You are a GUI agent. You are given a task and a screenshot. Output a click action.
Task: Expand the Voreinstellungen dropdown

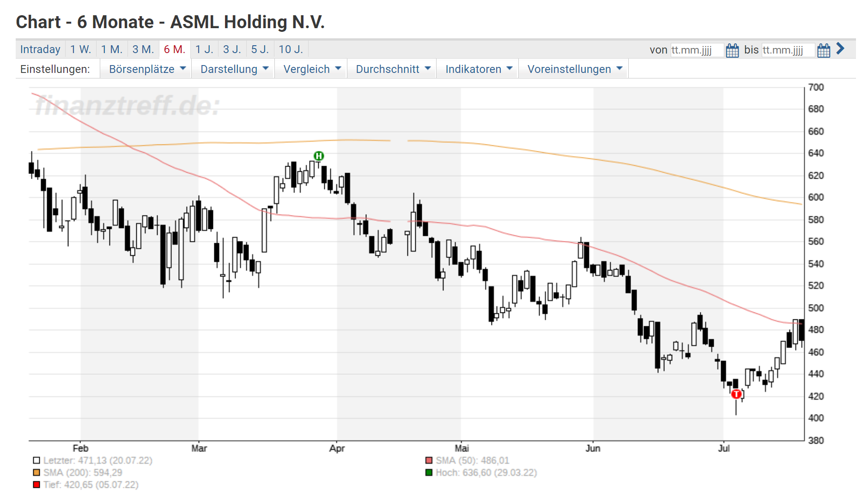tap(575, 69)
